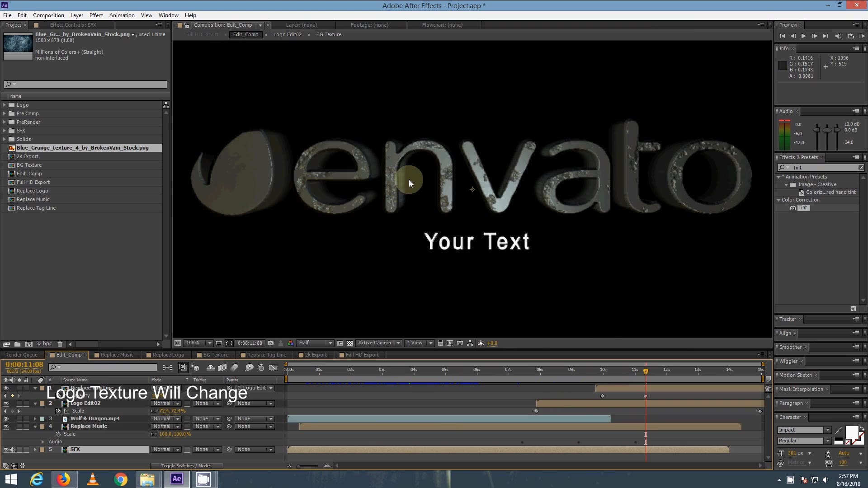Select the Graph Editor toggle icon
Image resolution: width=868 pixels, height=488 pixels.
274,368
